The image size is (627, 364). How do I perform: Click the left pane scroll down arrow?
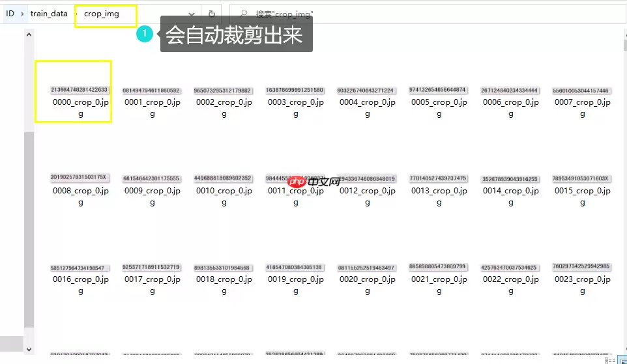(x=29, y=349)
